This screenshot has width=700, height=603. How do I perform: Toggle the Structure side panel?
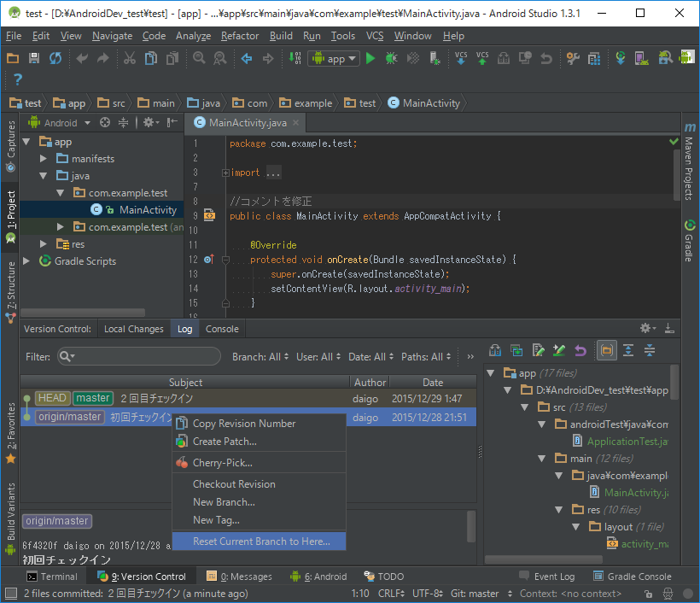point(10,291)
